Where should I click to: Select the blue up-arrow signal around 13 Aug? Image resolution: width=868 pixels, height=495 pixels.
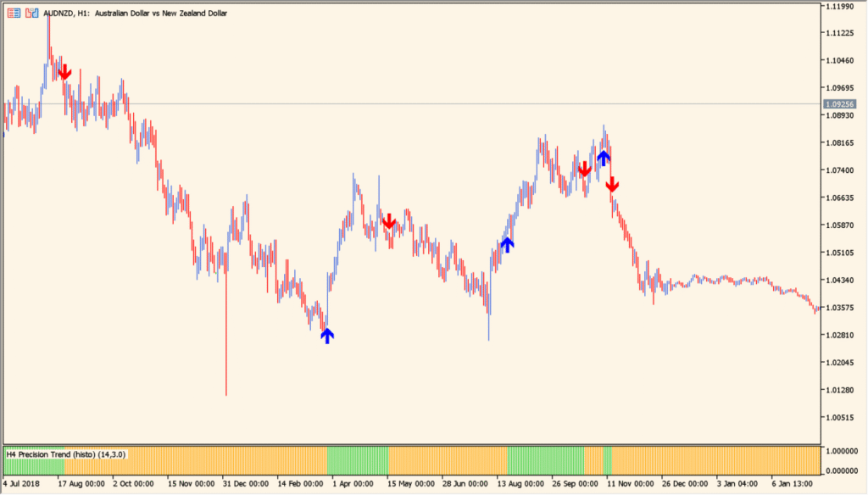(507, 244)
